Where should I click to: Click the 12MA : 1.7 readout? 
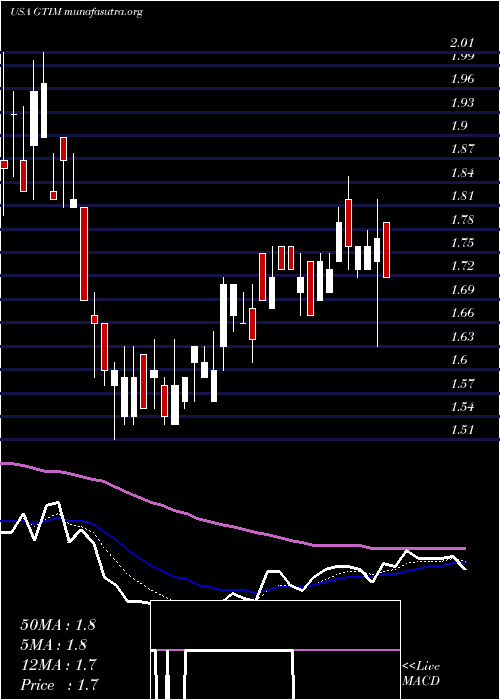click(x=58, y=665)
